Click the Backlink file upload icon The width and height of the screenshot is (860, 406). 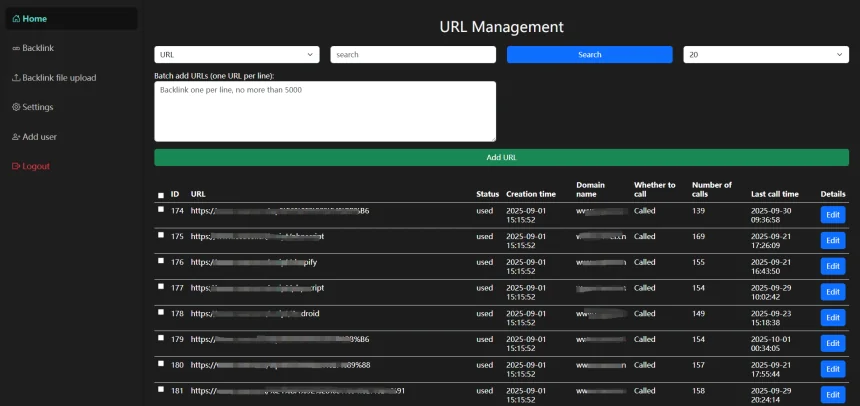[16, 78]
